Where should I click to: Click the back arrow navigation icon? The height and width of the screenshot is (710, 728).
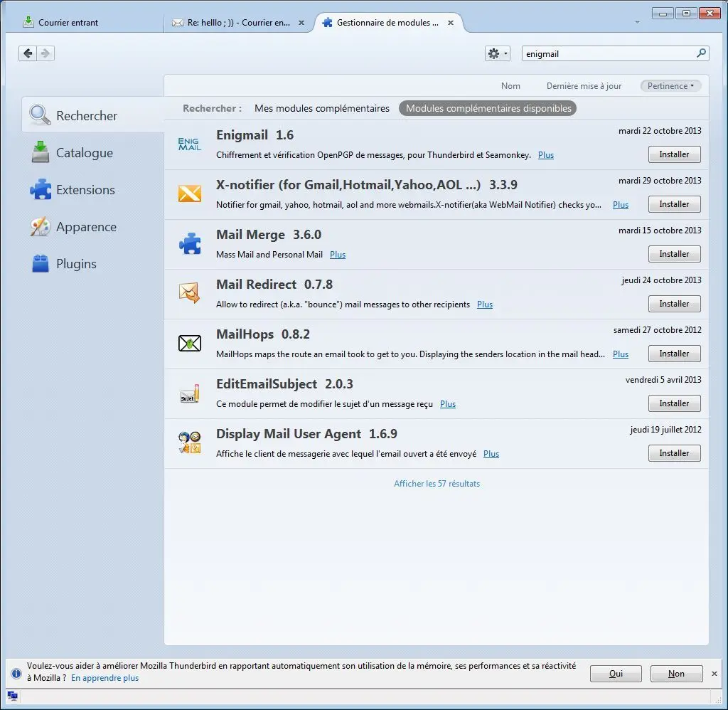(x=28, y=53)
